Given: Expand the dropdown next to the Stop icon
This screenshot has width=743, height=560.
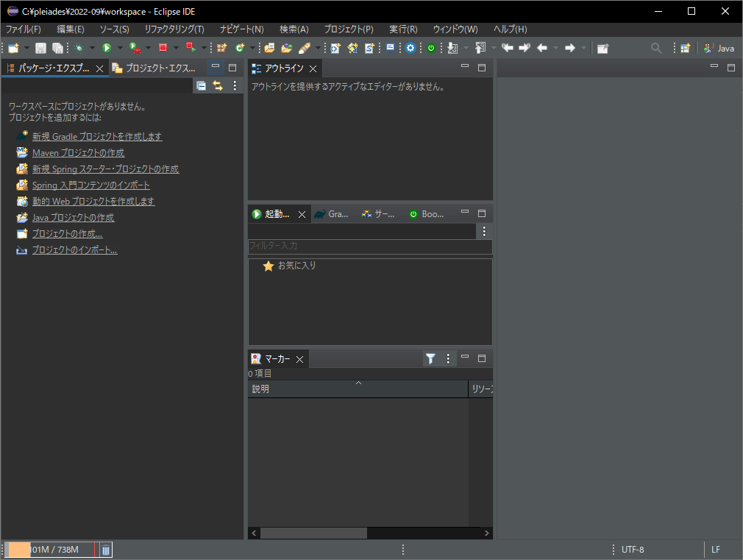Looking at the screenshot, I should point(177,48).
